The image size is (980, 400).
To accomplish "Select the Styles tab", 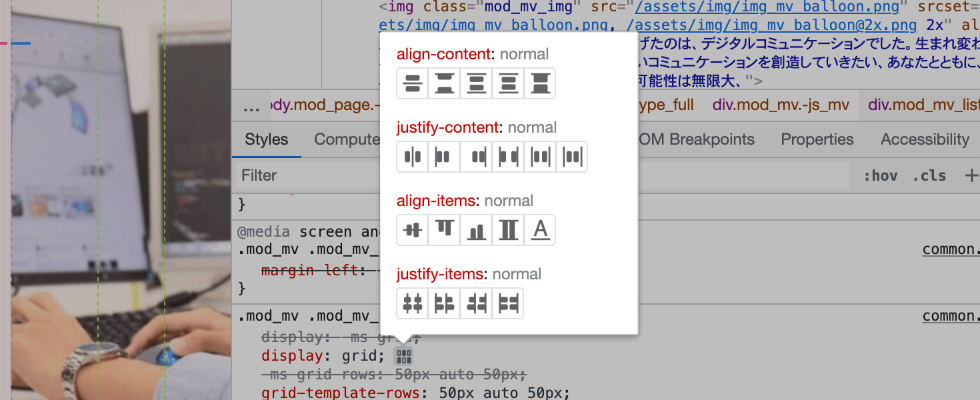I will (x=267, y=139).
